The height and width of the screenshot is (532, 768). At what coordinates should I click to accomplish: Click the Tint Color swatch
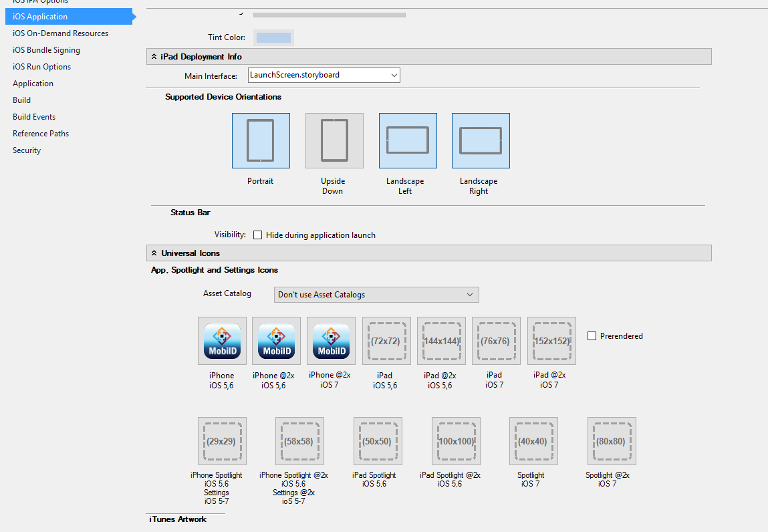click(273, 37)
